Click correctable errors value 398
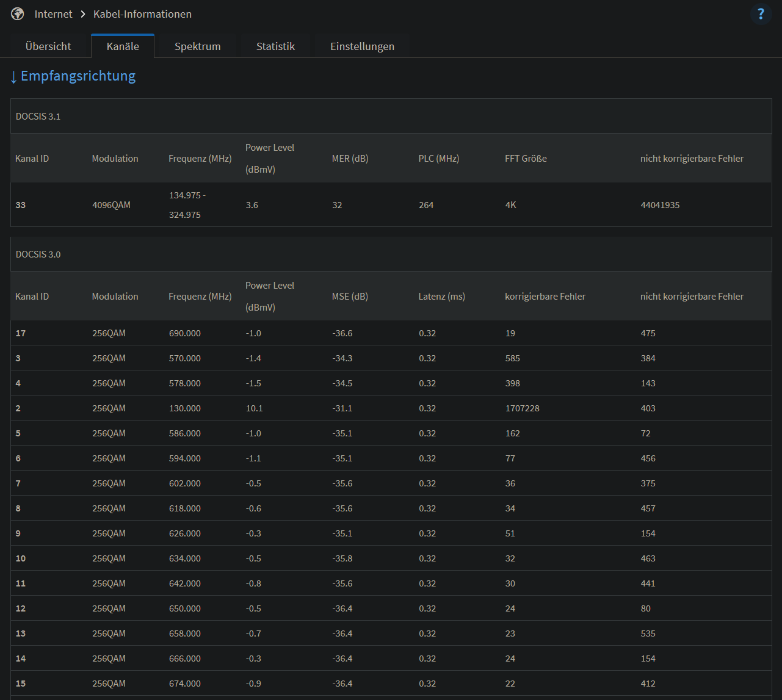The image size is (782, 700). [513, 383]
